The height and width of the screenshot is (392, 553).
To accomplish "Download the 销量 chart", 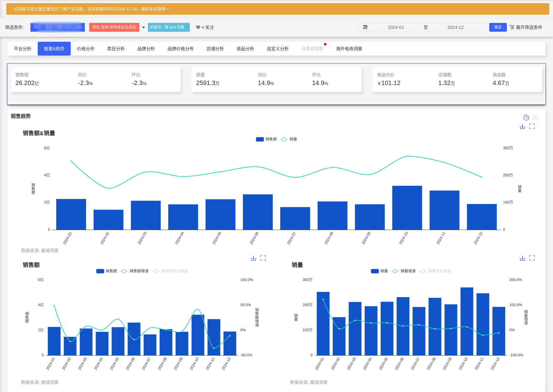I will 522,258.
